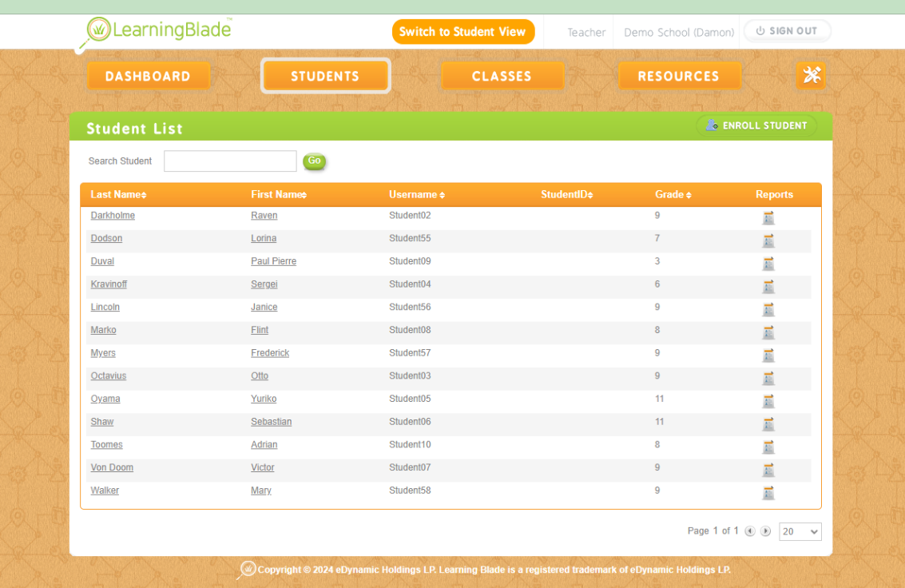Image resolution: width=905 pixels, height=588 pixels.
Task: Focus the Search Student text field
Action: click(x=230, y=161)
